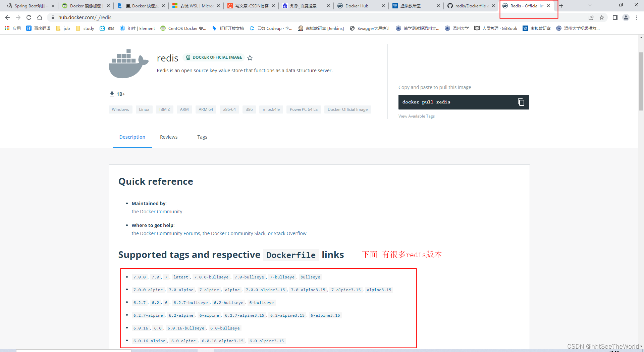Open the Chrome three-dot menu
Image resolution: width=644 pixels, height=352 pixels.
pyautogui.click(x=637, y=17)
